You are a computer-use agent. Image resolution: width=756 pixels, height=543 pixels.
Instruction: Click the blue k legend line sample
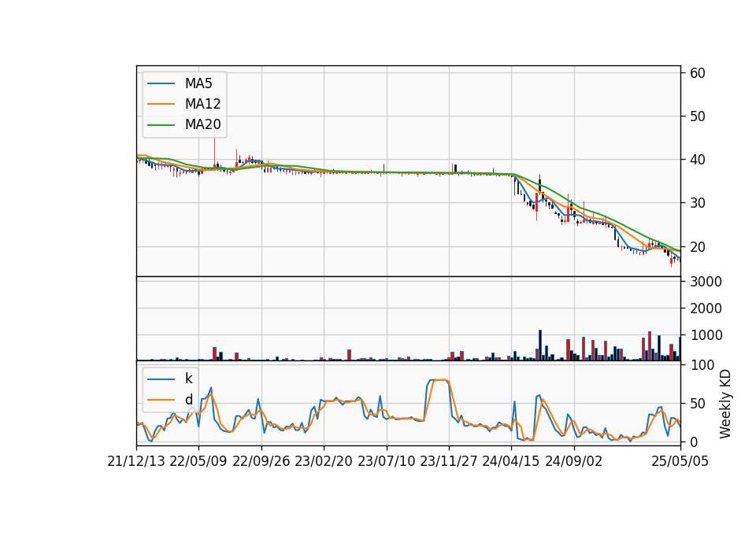coord(161,379)
